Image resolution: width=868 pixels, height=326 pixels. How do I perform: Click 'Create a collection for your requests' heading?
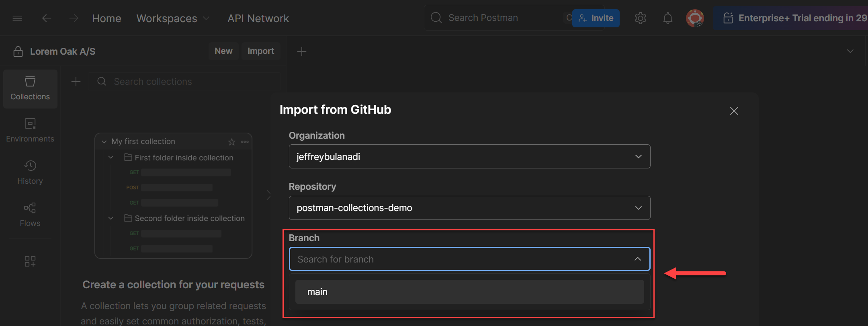pos(173,285)
